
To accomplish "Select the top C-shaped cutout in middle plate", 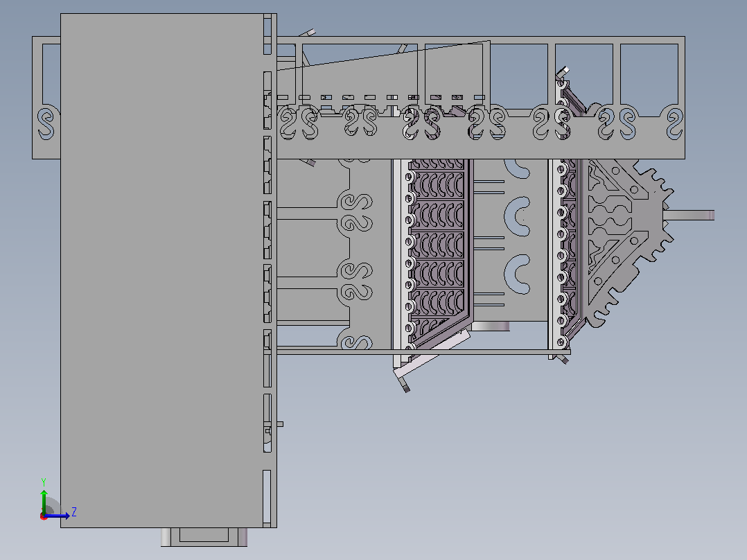I will (x=517, y=168).
